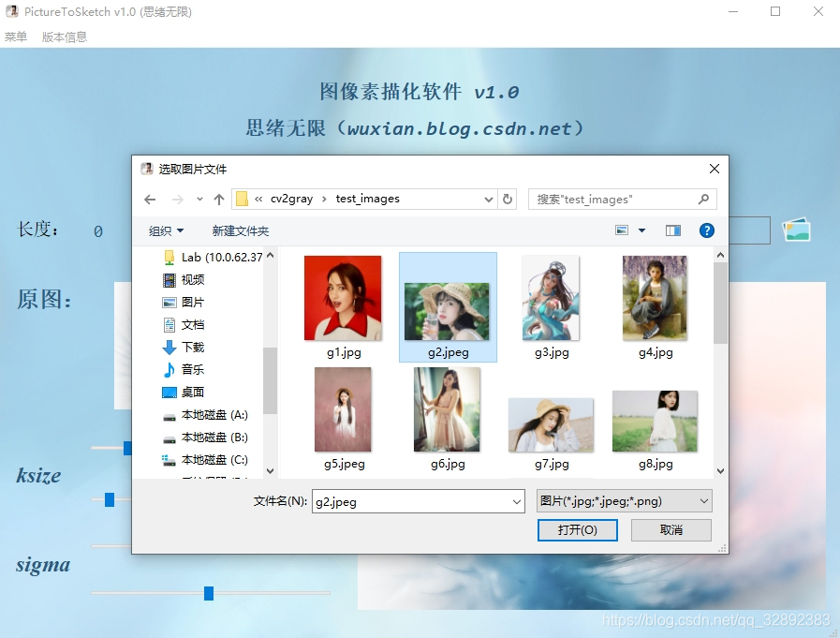Select g3.jpg thumbnail
840x638 pixels.
(x=551, y=298)
